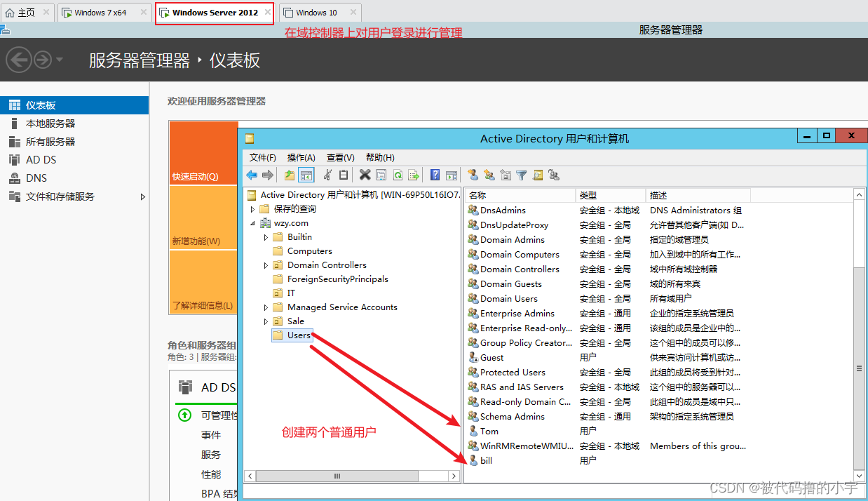868x501 pixels.
Task: Click the blue back arrow in AD toolbar
Action: point(252,175)
